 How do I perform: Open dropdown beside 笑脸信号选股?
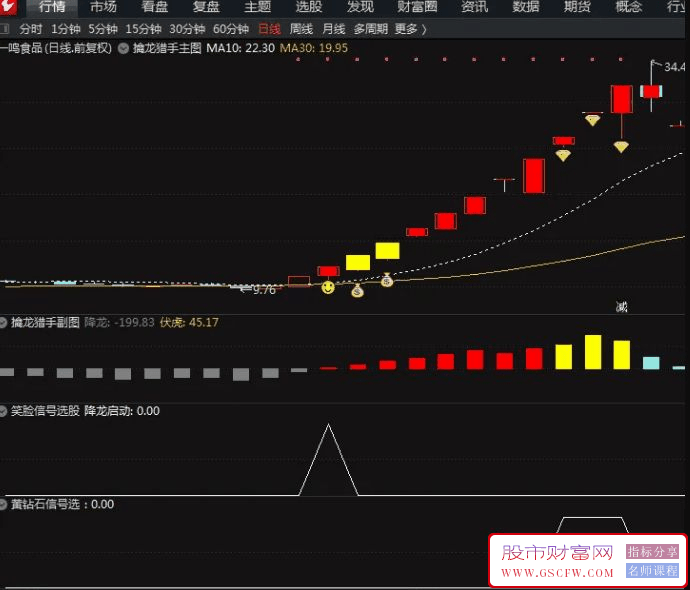coord(3,411)
